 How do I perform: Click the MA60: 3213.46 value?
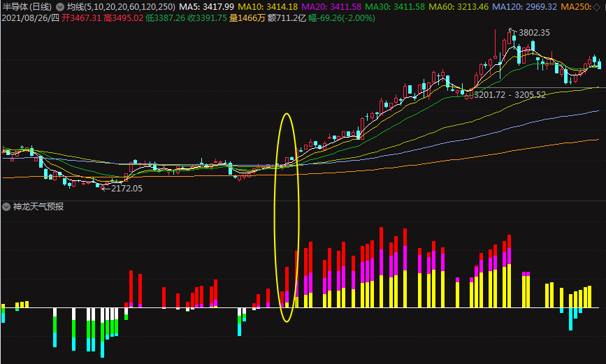pos(459,7)
